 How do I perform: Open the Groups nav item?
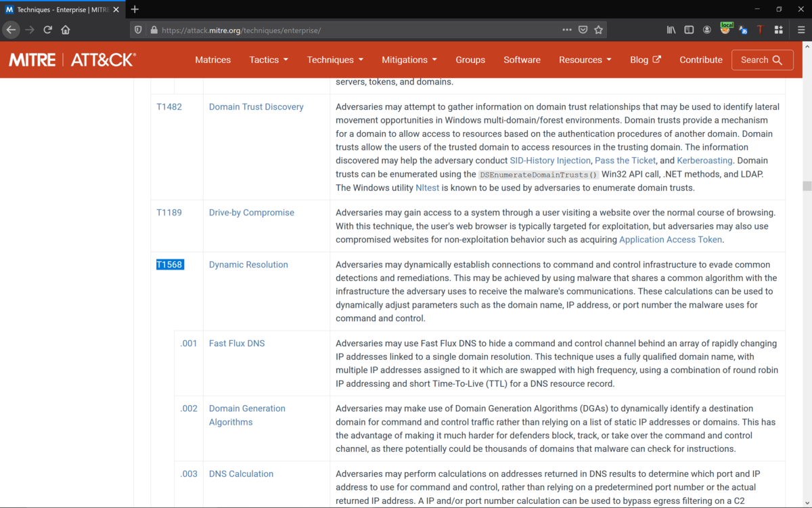tap(470, 60)
